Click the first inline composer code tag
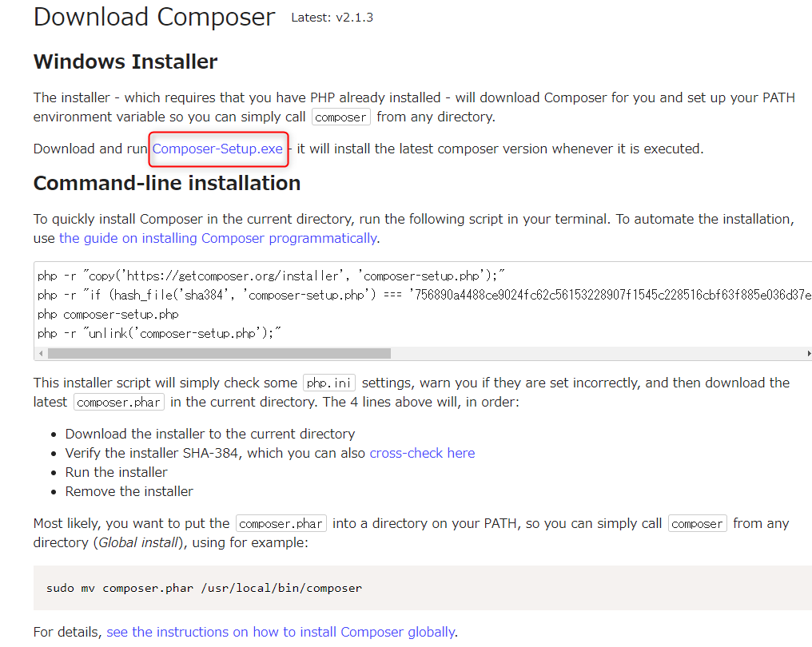The height and width of the screenshot is (647, 812). click(340, 117)
